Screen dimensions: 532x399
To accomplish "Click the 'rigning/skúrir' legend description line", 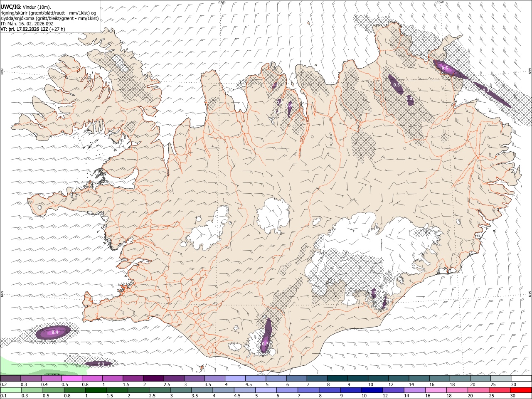I will click(x=48, y=13).
